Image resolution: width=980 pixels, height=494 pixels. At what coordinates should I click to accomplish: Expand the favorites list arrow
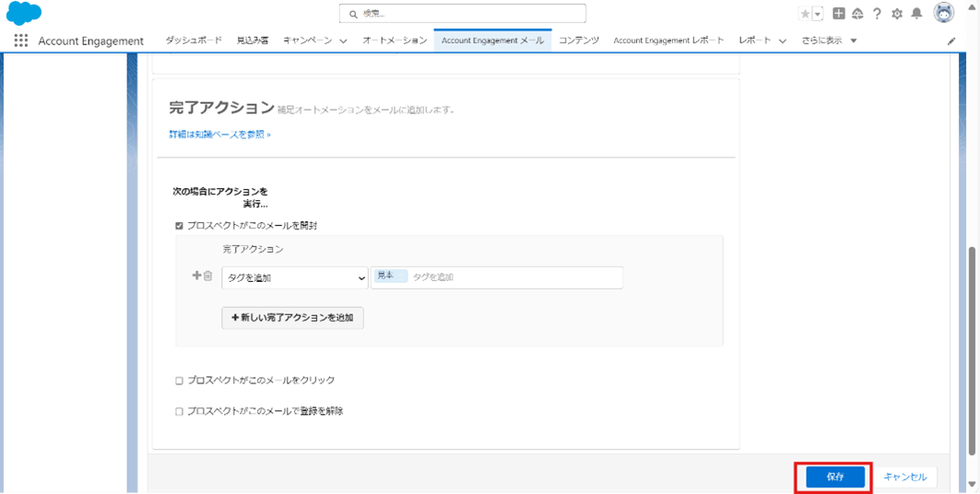(x=818, y=14)
